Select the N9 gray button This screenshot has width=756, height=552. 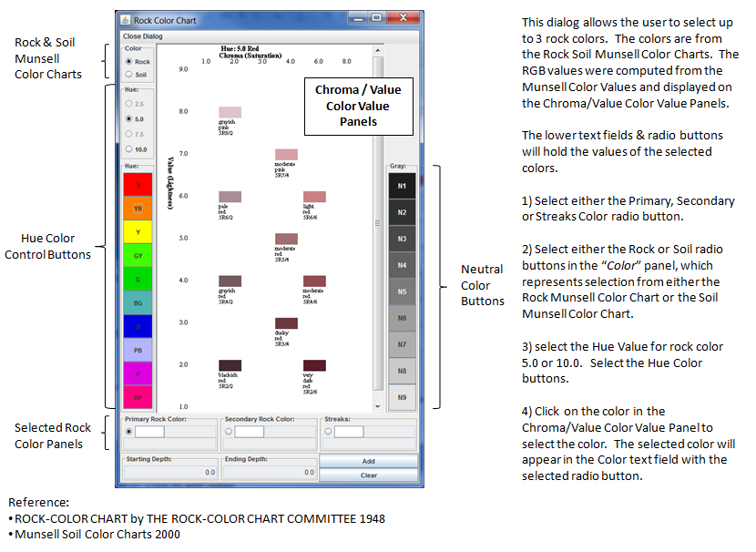tap(402, 398)
